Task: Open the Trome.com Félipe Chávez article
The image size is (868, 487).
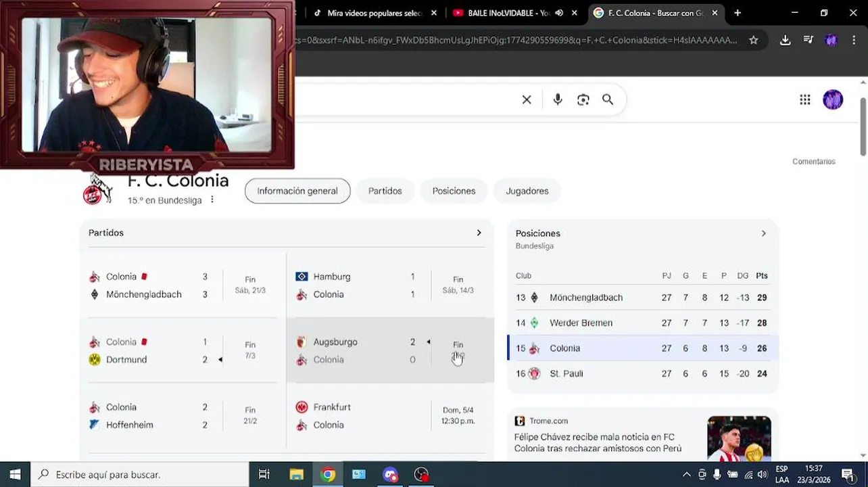Action: coord(598,442)
